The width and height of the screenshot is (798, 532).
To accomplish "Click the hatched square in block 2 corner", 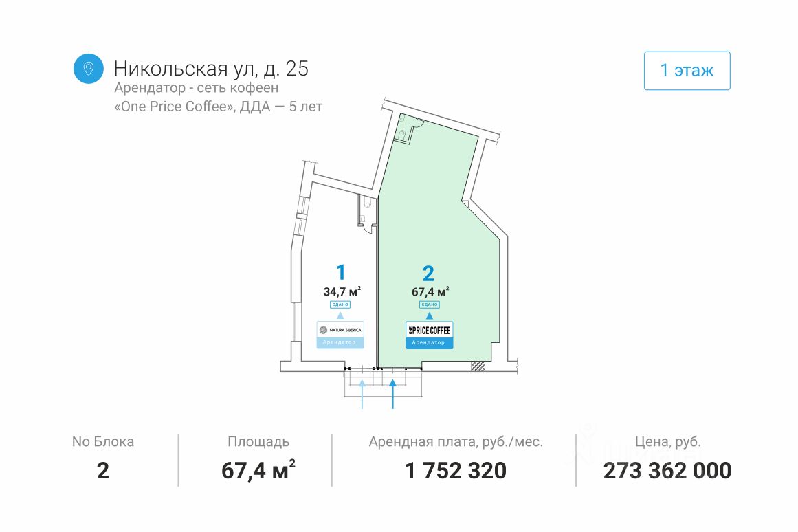I will (x=478, y=366).
